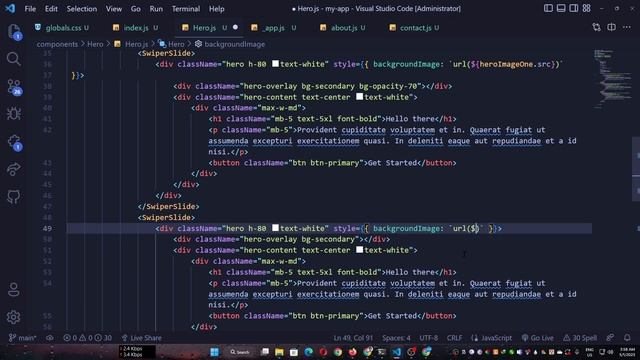Click the Terminal icon in the taskbar
This screenshot has height=360, width=640.
382,352
